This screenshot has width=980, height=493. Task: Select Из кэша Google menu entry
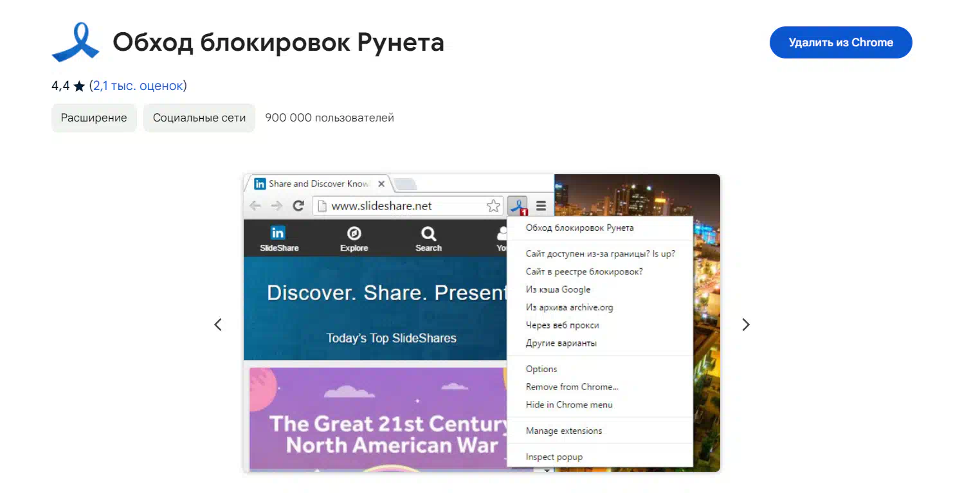pyautogui.click(x=558, y=289)
